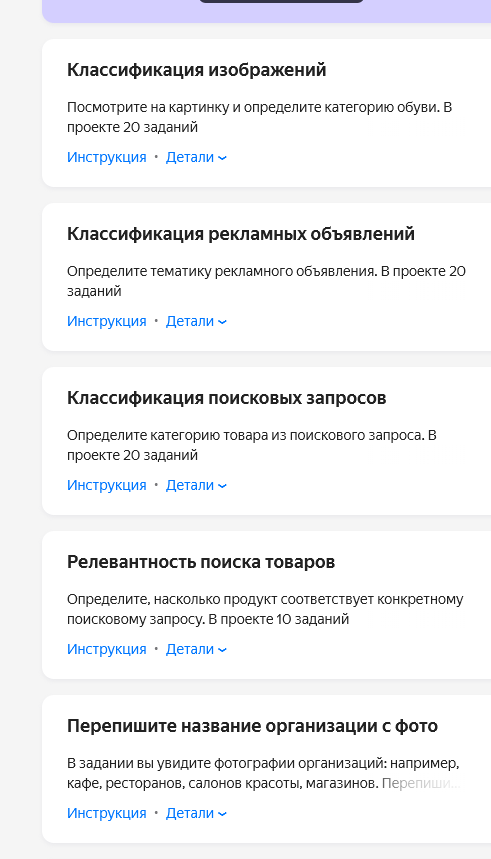
Task: Click the ad topic description text
Action: pos(266,281)
